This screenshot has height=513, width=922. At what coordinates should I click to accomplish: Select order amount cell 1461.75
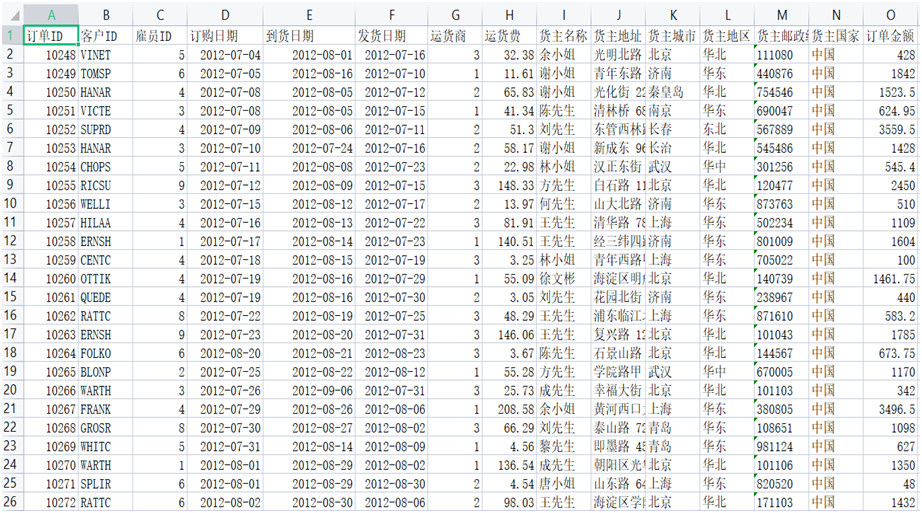pyautogui.click(x=890, y=278)
